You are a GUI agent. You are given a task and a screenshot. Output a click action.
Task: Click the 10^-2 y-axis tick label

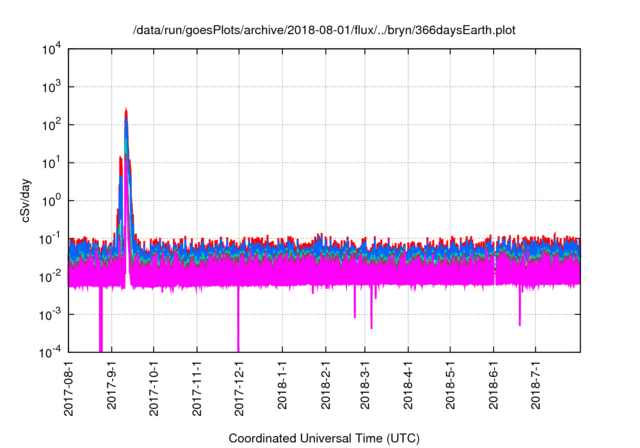pos(51,277)
